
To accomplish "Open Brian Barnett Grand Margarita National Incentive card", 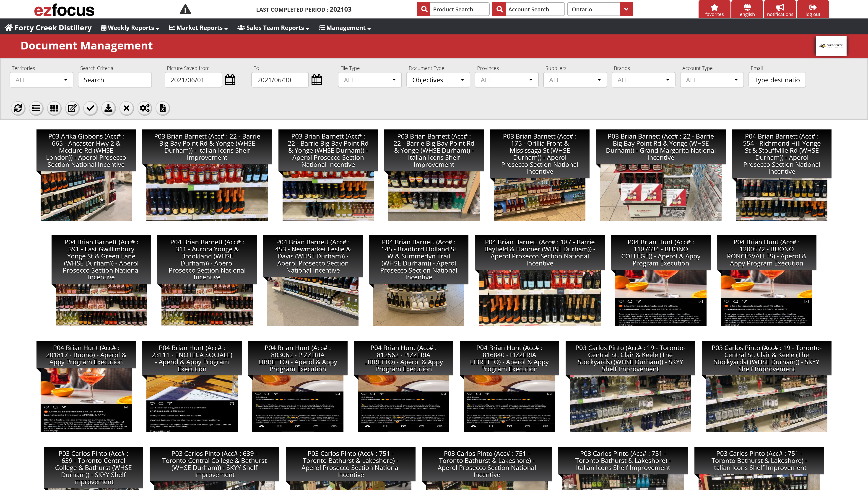I will coord(660,175).
